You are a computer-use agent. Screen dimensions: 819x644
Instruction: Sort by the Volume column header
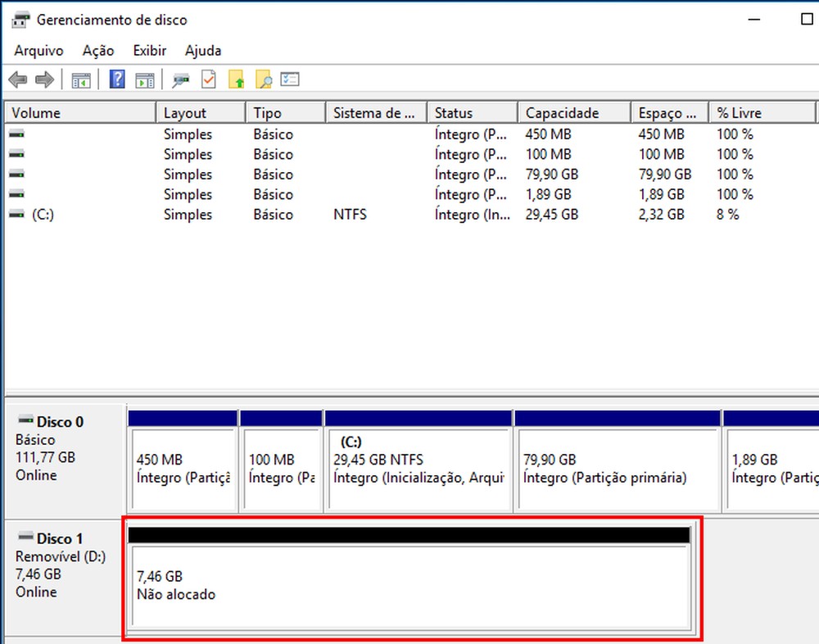80,113
